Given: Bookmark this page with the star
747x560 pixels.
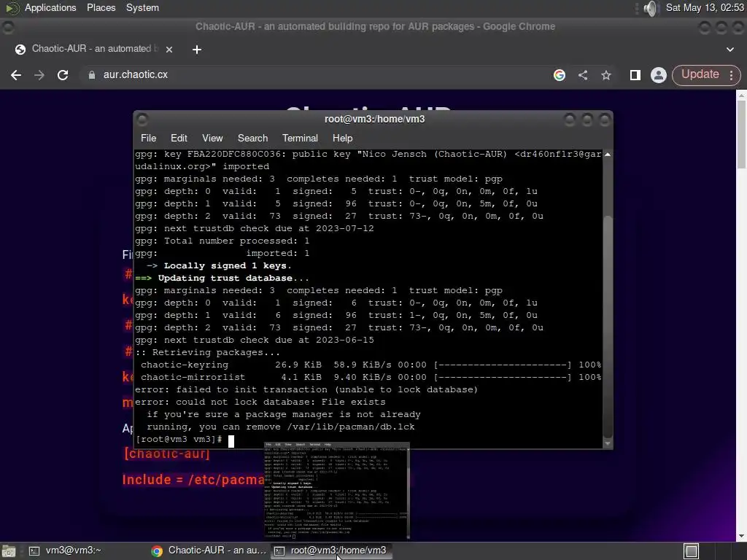Looking at the screenshot, I should (x=606, y=75).
